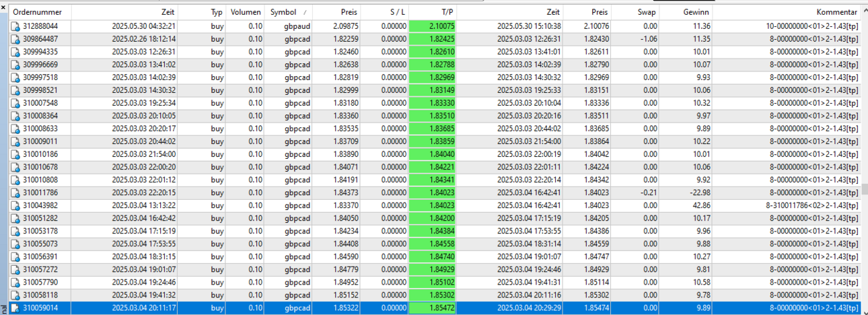Click the order icon for 310008633
Image resolution: width=868 pixels, height=315 pixels.
(16, 129)
